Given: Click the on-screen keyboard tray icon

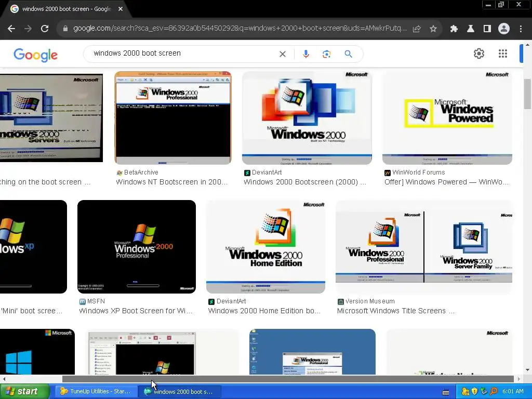Looking at the screenshot, I should tap(446, 392).
